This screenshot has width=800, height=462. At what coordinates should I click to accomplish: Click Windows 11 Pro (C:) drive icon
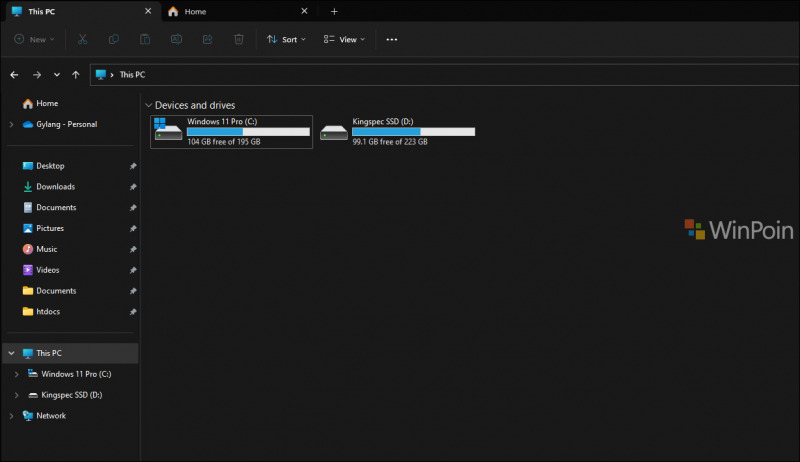pyautogui.click(x=168, y=130)
